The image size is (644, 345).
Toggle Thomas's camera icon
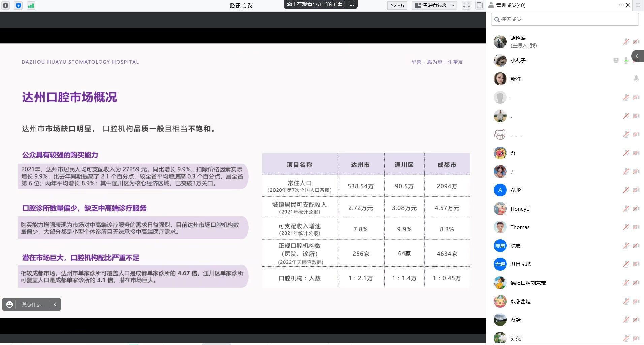636,227
